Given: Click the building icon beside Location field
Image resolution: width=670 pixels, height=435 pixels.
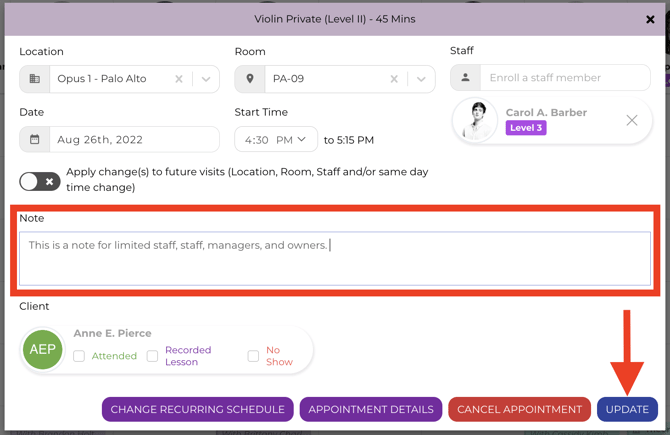Looking at the screenshot, I should tap(35, 79).
